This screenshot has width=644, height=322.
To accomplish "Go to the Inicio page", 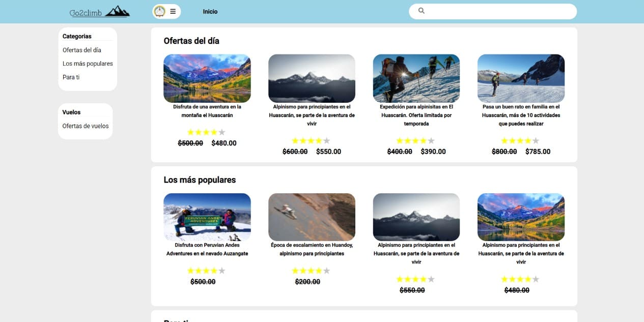I will click(x=210, y=11).
